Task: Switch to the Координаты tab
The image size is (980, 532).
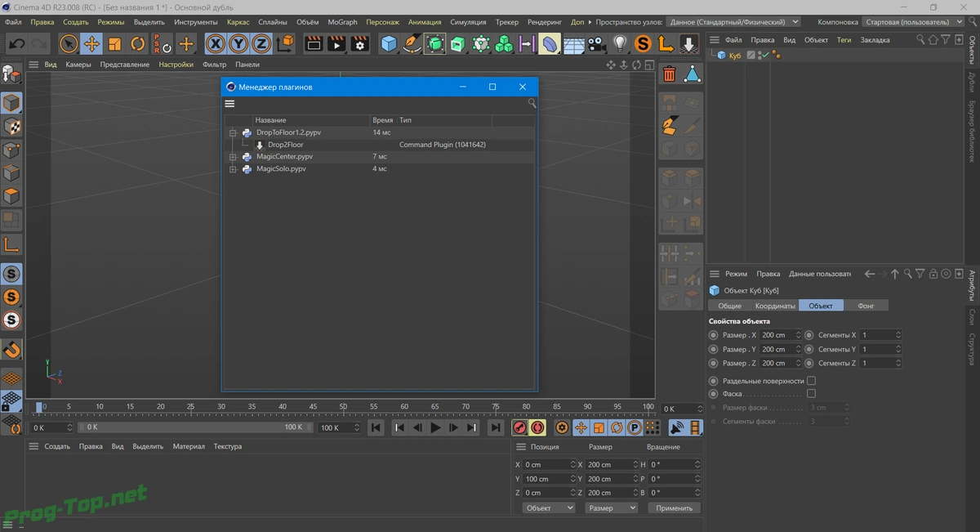Action: (x=775, y=306)
